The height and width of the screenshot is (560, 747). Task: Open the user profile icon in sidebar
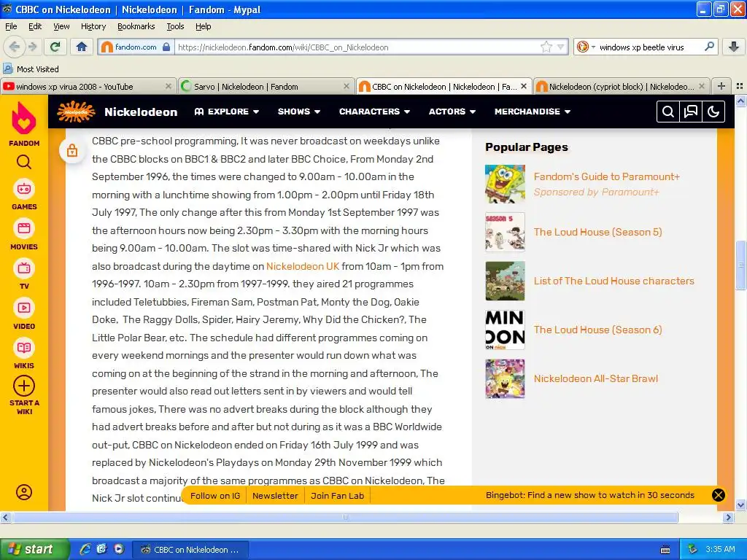pyautogui.click(x=24, y=492)
